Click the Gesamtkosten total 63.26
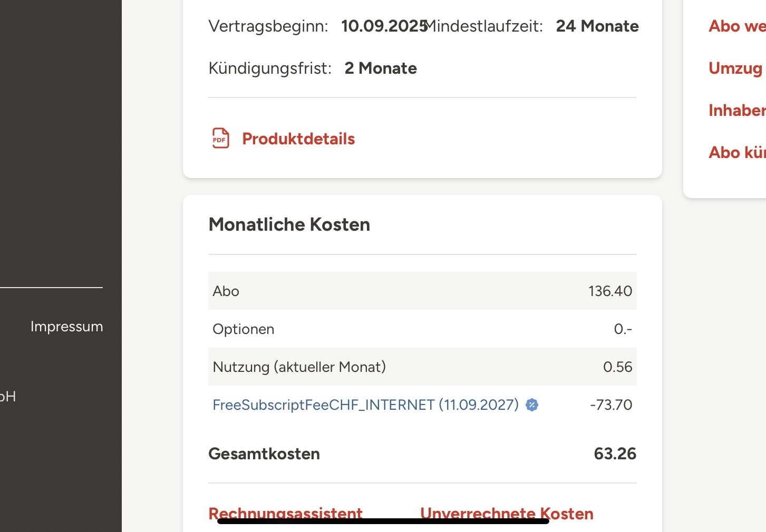The height and width of the screenshot is (532, 766). tap(615, 454)
